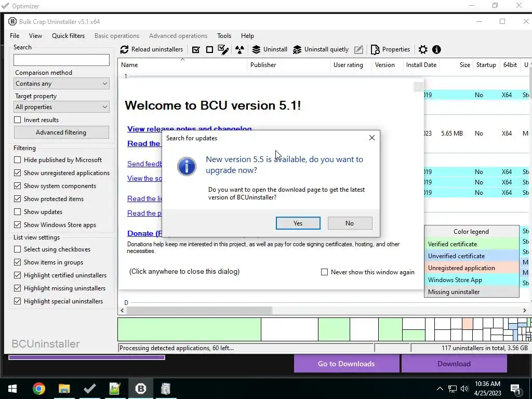
Task: Show hidden system tray icons
Action: 440,389
